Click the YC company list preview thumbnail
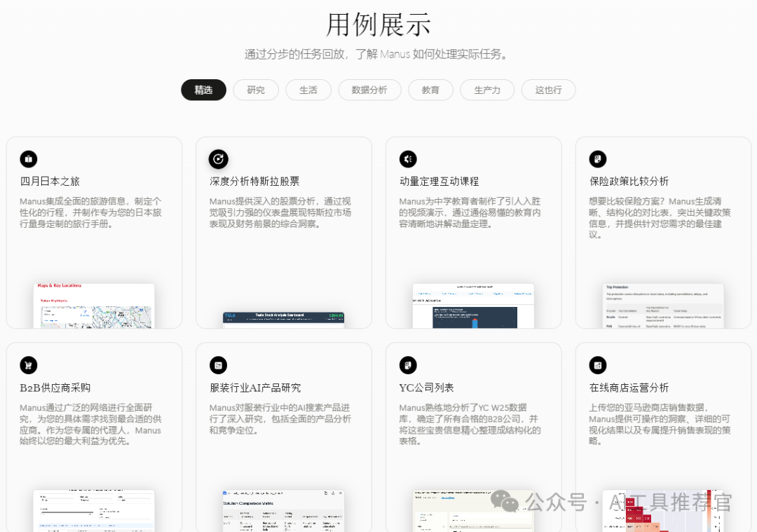The height and width of the screenshot is (532, 757). (473, 511)
